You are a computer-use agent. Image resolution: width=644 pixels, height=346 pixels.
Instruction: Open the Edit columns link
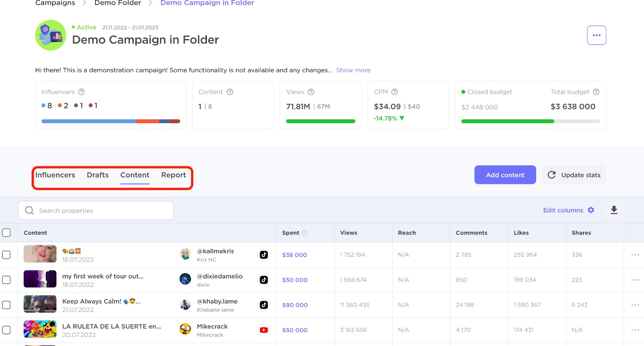(x=563, y=210)
